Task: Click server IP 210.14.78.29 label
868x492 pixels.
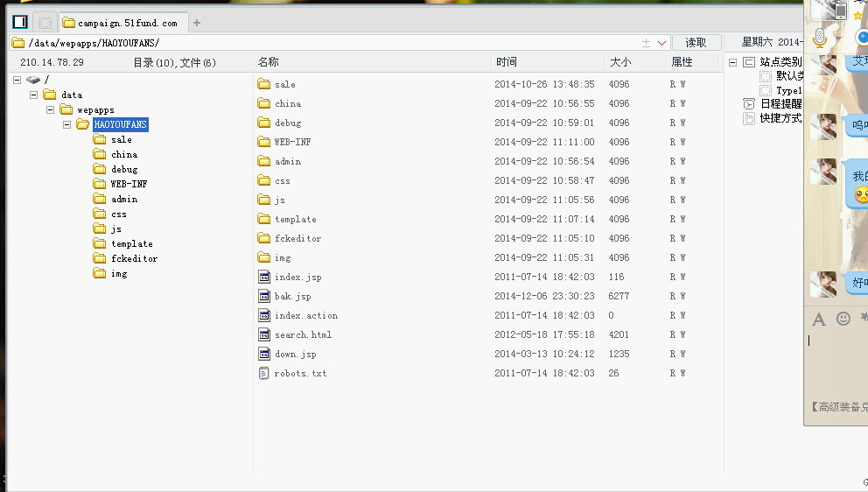Action: click(52, 63)
